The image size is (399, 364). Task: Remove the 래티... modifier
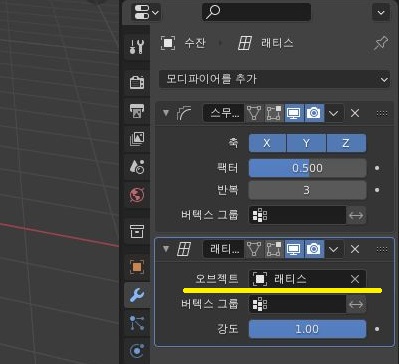(355, 249)
